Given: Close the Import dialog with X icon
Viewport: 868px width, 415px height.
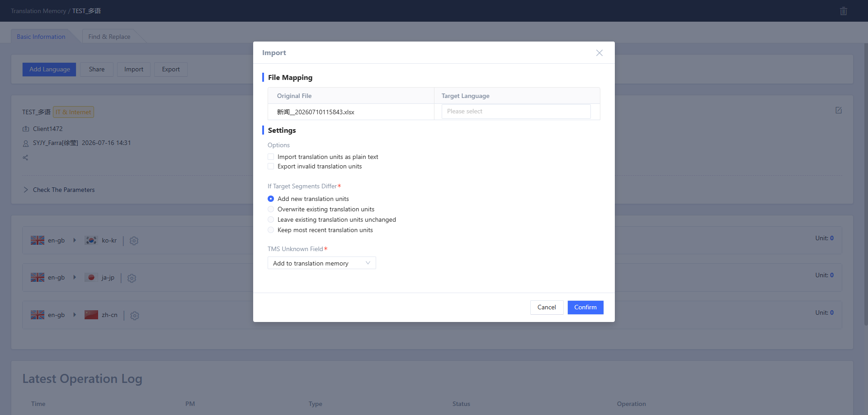Looking at the screenshot, I should pyautogui.click(x=599, y=53).
